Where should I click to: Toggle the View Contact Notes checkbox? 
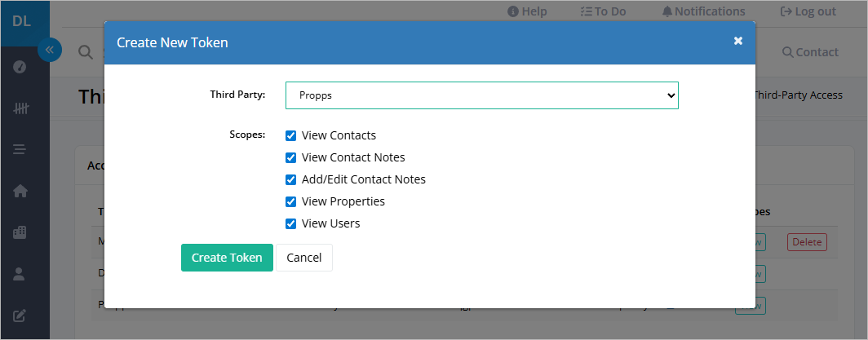point(290,157)
